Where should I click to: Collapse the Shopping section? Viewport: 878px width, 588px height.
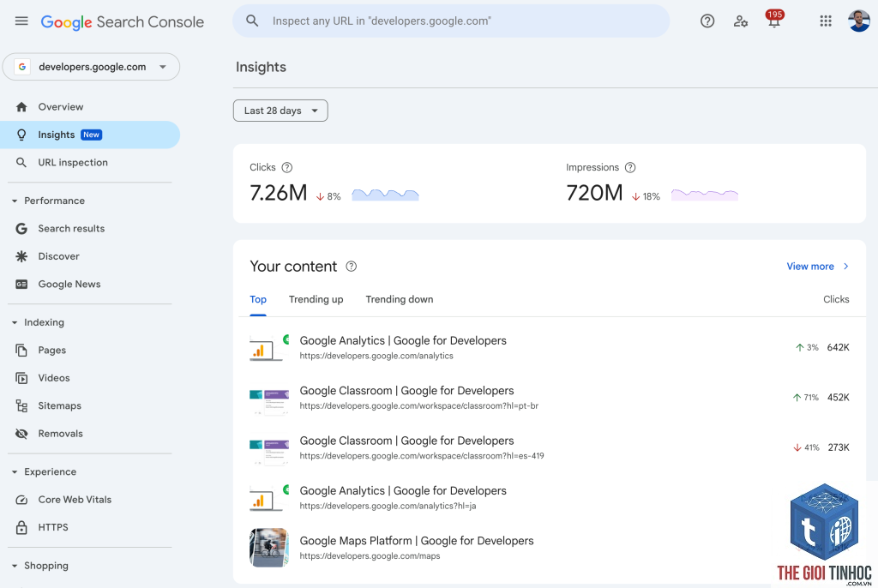pos(15,567)
